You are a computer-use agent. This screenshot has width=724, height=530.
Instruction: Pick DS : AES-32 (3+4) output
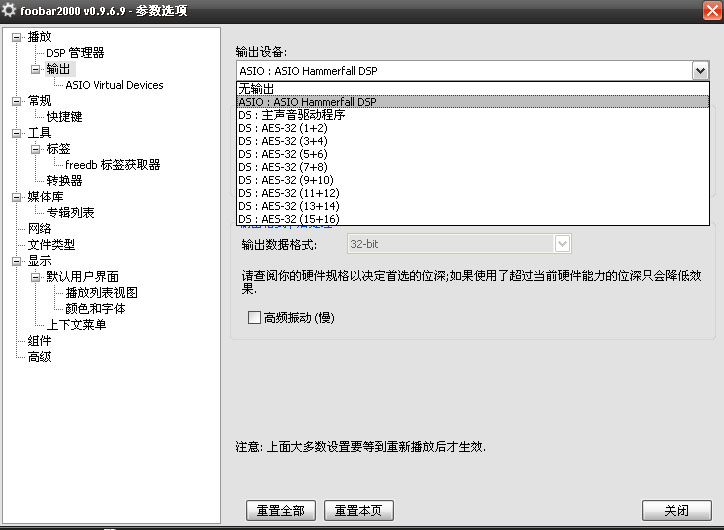point(473,141)
